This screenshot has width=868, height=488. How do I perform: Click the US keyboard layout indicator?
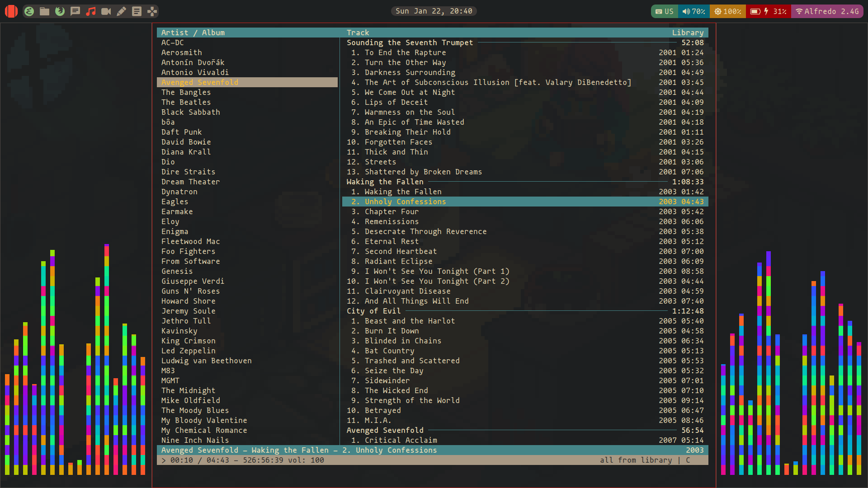point(664,11)
